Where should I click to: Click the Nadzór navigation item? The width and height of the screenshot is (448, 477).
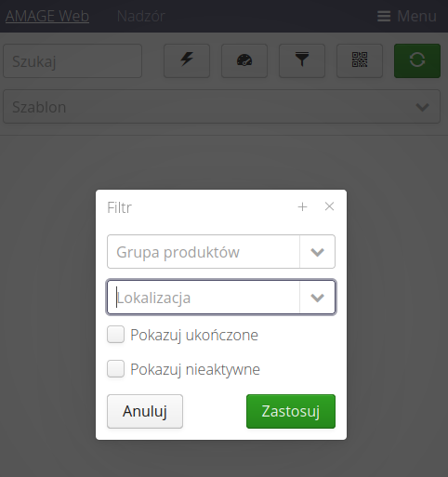[x=141, y=16]
